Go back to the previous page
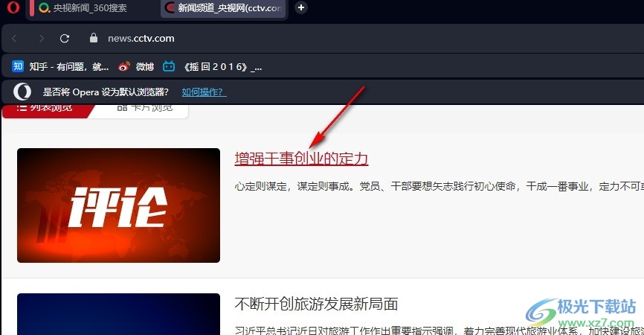The height and width of the screenshot is (335, 644). [x=14, y=38]
